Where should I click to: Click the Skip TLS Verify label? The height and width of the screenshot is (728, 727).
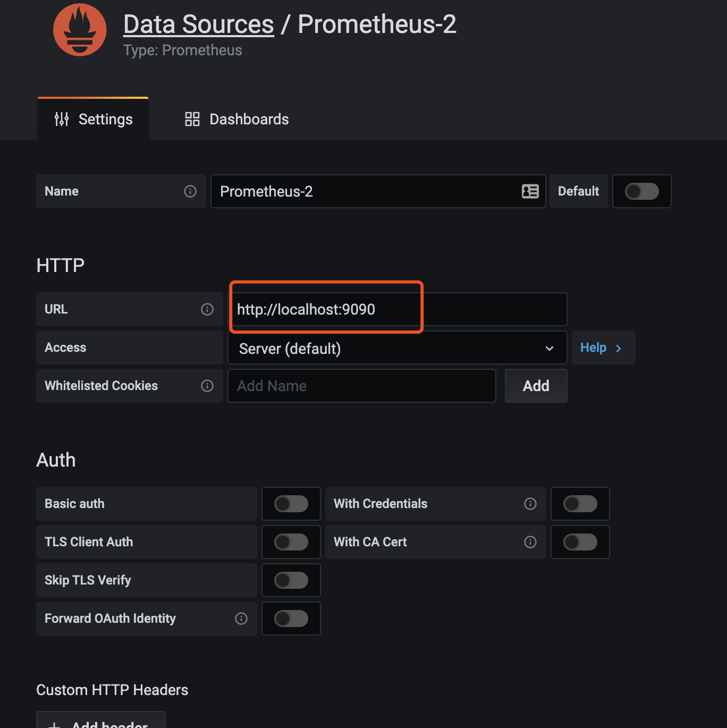click(x=88, y=580)
